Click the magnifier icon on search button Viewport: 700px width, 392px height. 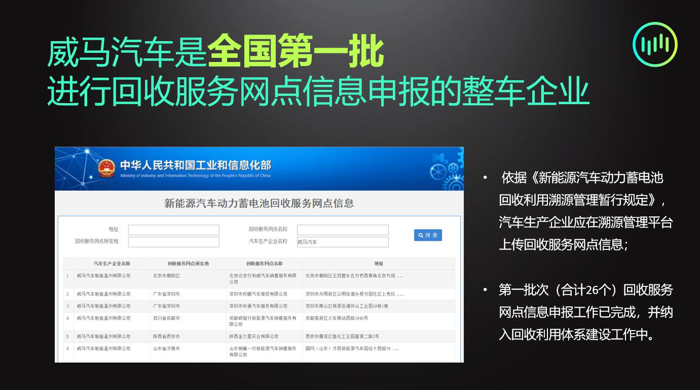[421, 235]
